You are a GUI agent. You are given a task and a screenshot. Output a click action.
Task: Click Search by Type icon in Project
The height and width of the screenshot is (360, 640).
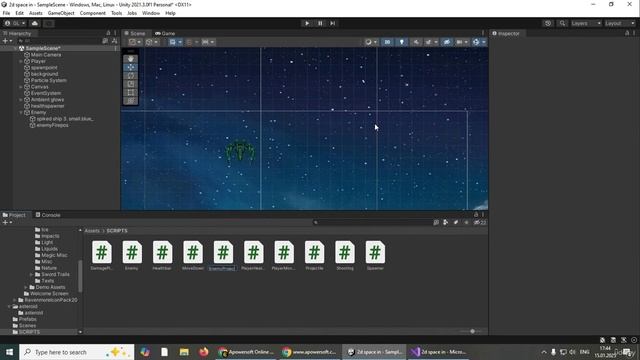click(445, 222)
